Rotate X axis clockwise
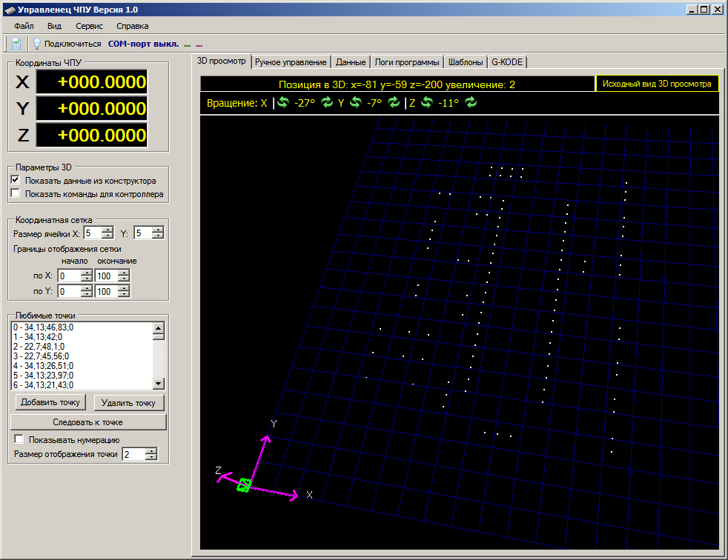This screenshot has height=560, width=728. [327, 103]
